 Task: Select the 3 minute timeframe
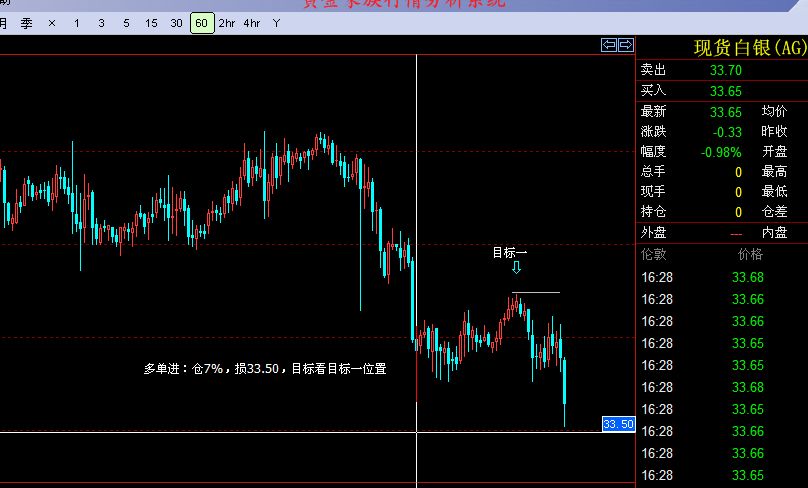point(102,23)
